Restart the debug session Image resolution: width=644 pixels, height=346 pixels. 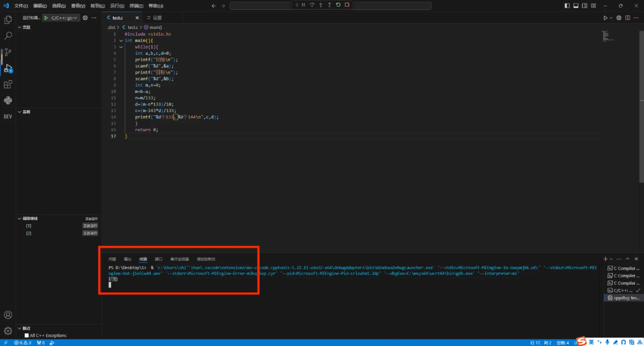(x=338, y=5)
